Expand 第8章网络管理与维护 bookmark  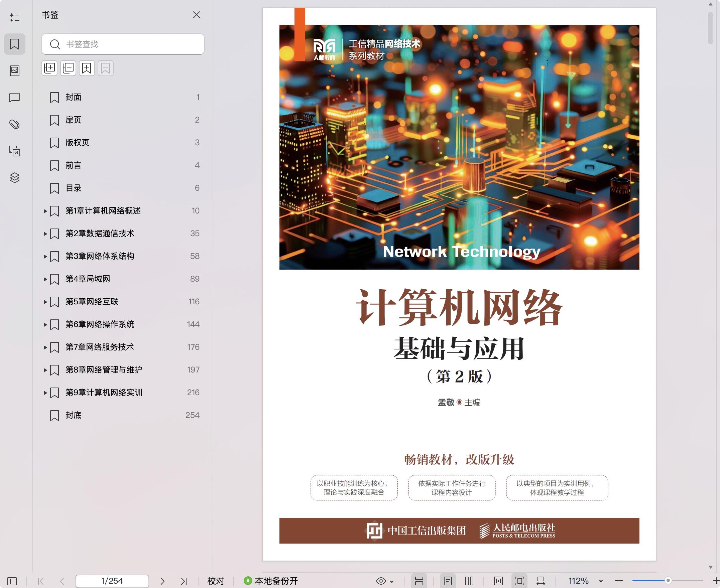point(45,370)
